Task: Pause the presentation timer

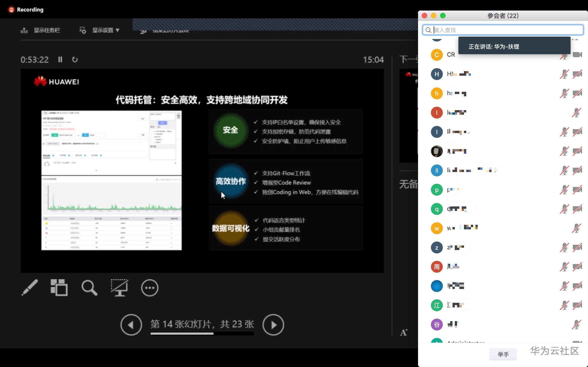Action: click(60, 59)
